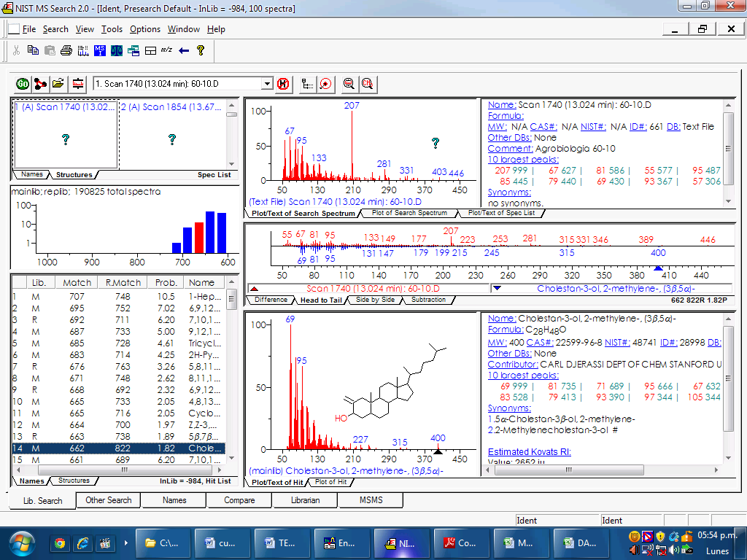Click the blue triangle beside the Cholestan-3-ol comparison label
The height and width of the screenshot is (560, 747).
[x=496, y=288]
